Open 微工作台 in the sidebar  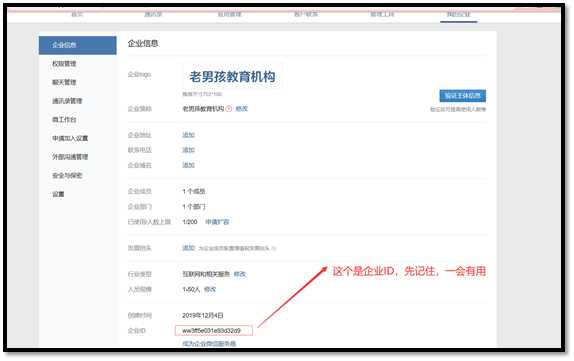tap(64, 120)
